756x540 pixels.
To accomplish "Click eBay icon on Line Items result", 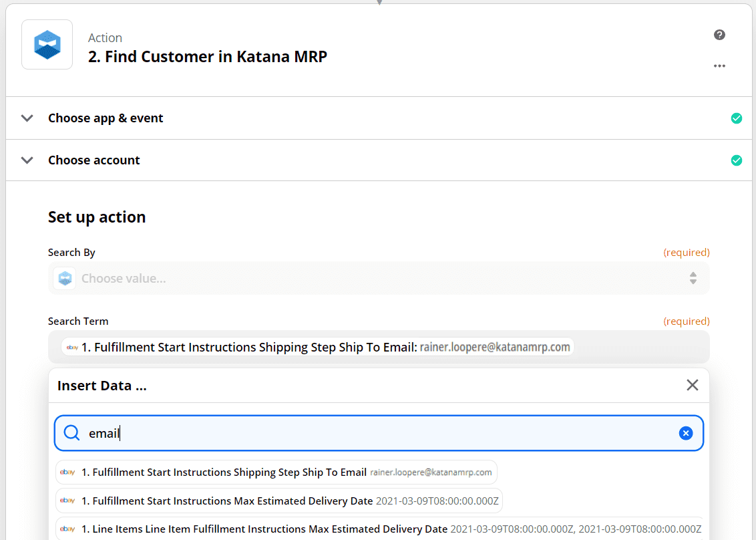I will click(x=67, y=529).
